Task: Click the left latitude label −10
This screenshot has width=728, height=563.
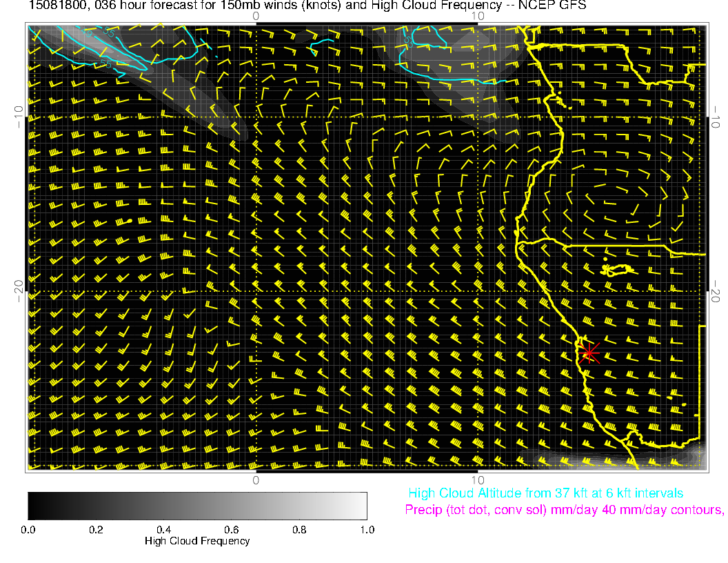Action: pos(17,117)
